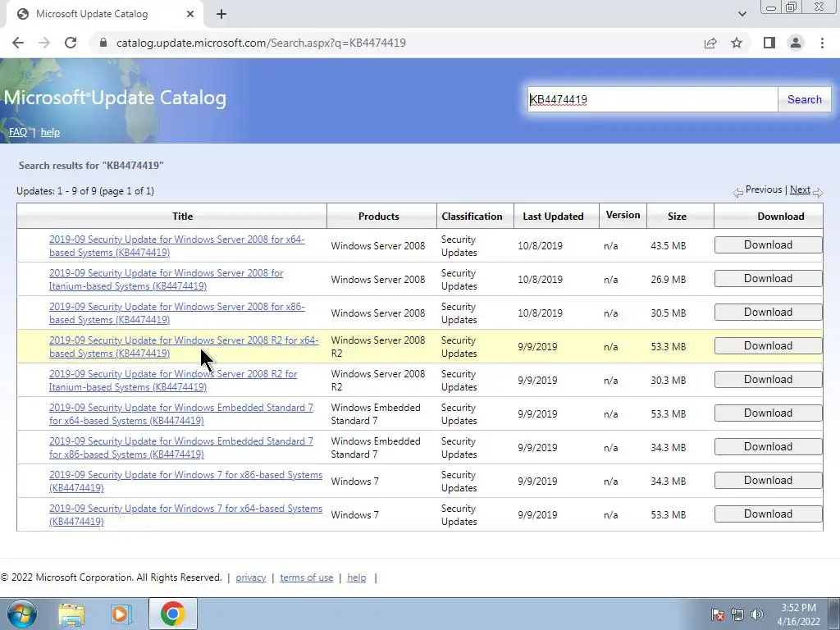Open Windows Server 2008 R2 x64 update link
This screenshot has width=840, height=630.
[x=184, y=347]
